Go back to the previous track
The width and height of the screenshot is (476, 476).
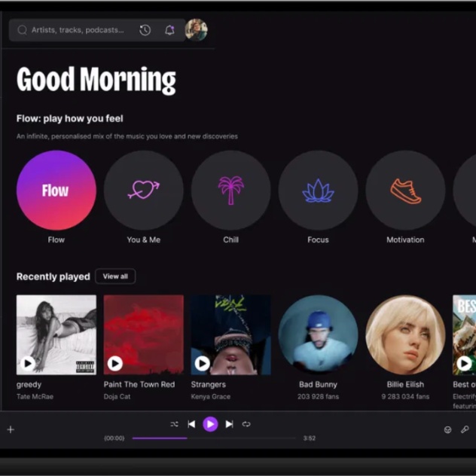click(x=191, y=424)
